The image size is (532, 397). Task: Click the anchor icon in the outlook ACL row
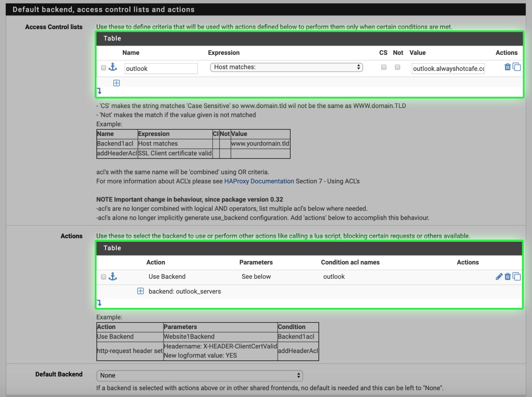113,67
